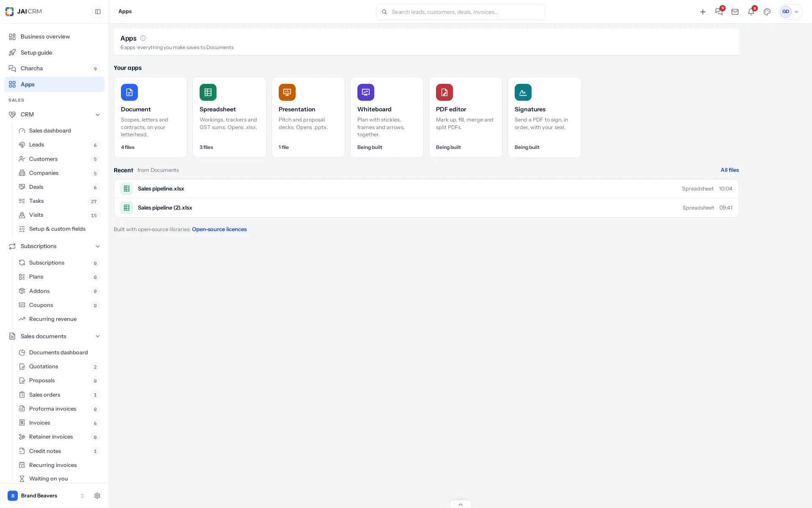This screenshot has height=508, width=812.
Task: Open Leads in the sidebar
Action: (x=58, y=145)
